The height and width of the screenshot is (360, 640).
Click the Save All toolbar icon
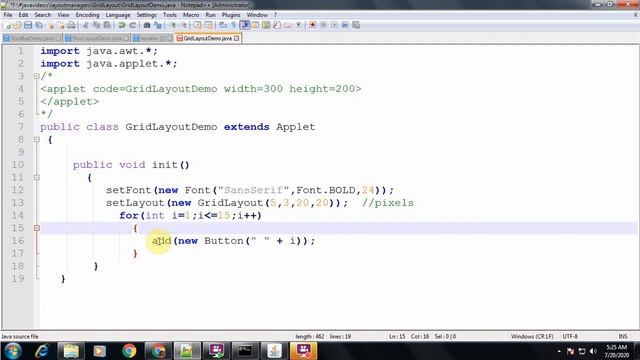coord(39,25)
